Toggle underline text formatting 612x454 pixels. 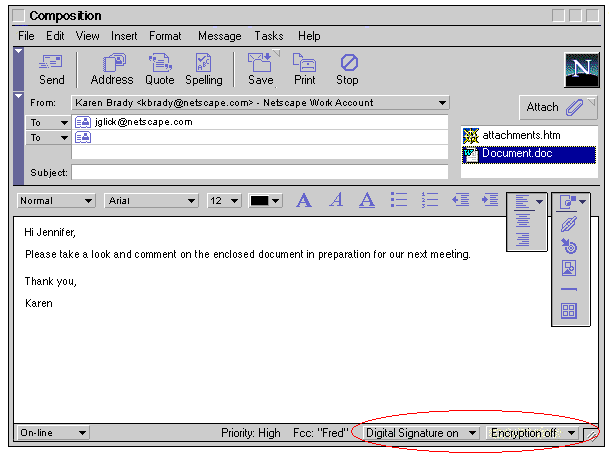[367, 200]
